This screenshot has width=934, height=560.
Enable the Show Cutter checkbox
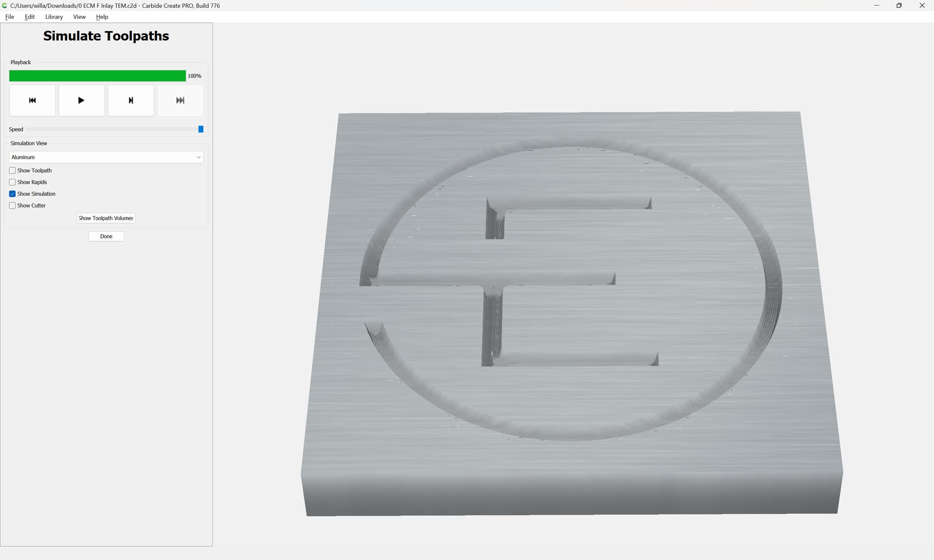click(x=13, y=206)
